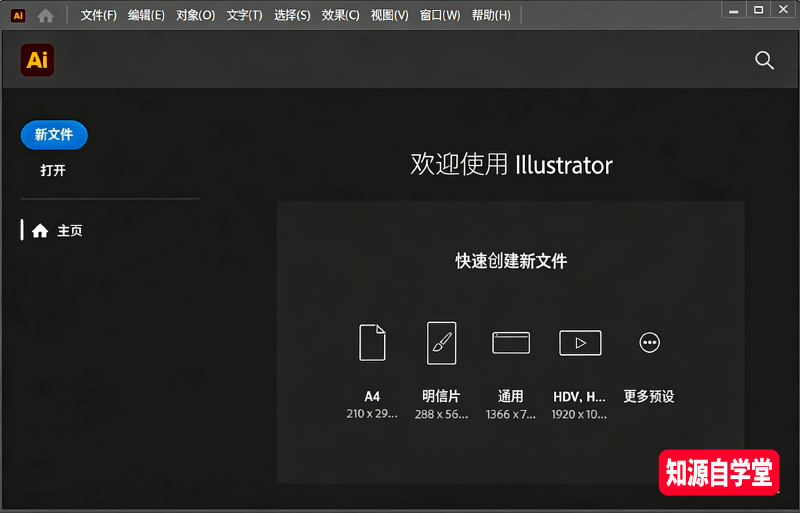
Task: Open the 窗口(W) menu
Action: click(x=440, y=15)
